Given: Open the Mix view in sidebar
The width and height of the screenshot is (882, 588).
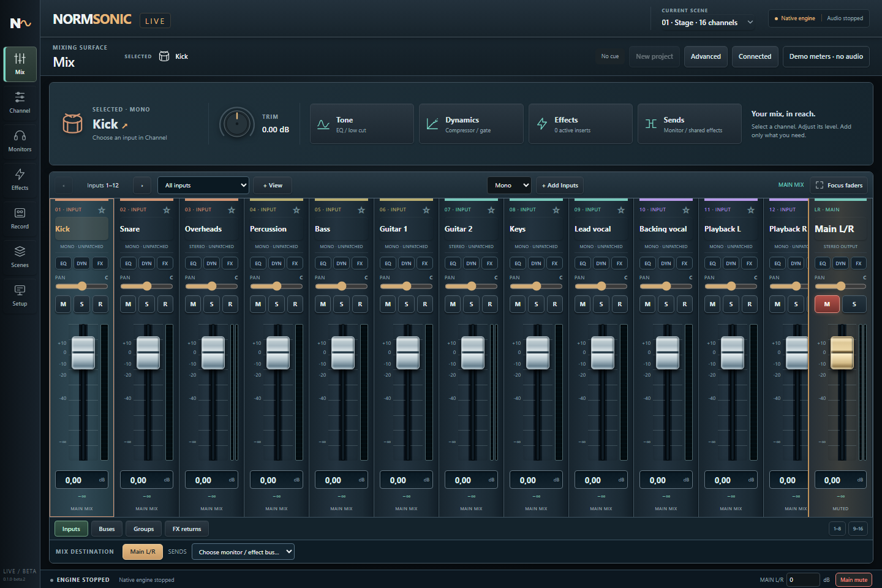Looking at the screenshot, I should tap(20, 64).
